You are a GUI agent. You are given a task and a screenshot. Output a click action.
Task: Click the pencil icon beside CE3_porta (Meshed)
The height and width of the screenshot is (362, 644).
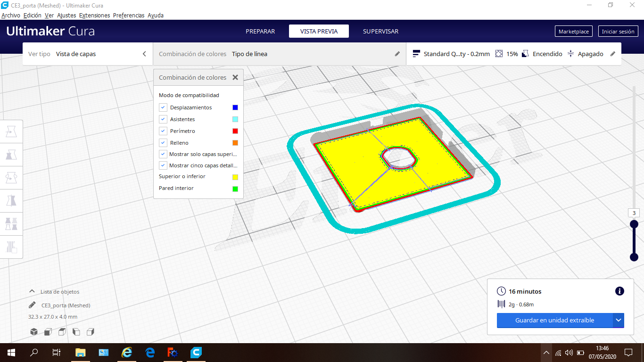(32, 305)
